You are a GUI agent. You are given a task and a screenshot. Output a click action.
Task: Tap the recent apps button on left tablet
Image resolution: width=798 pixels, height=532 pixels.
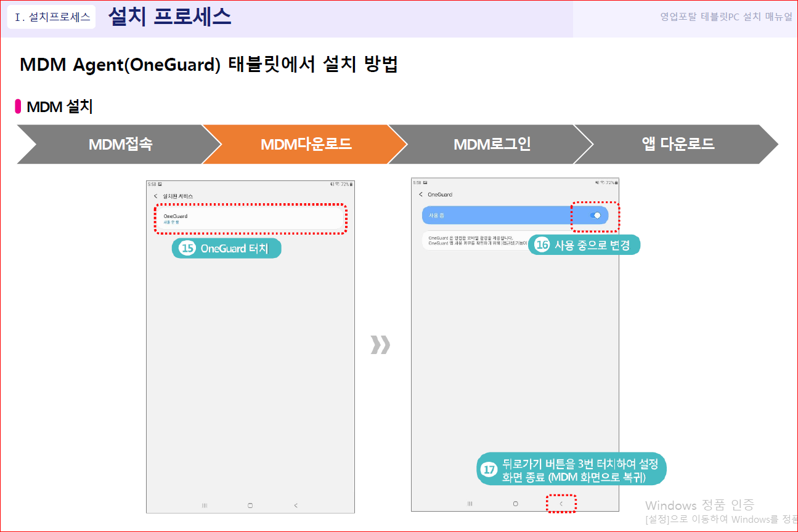click(x=205, y=506)
